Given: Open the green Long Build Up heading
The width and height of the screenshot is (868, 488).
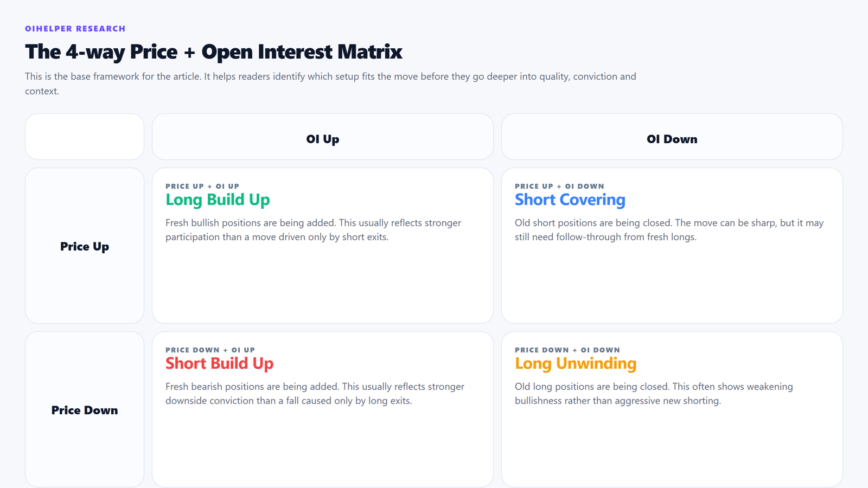Looking at the screenshot, I should tap(218, 200).
